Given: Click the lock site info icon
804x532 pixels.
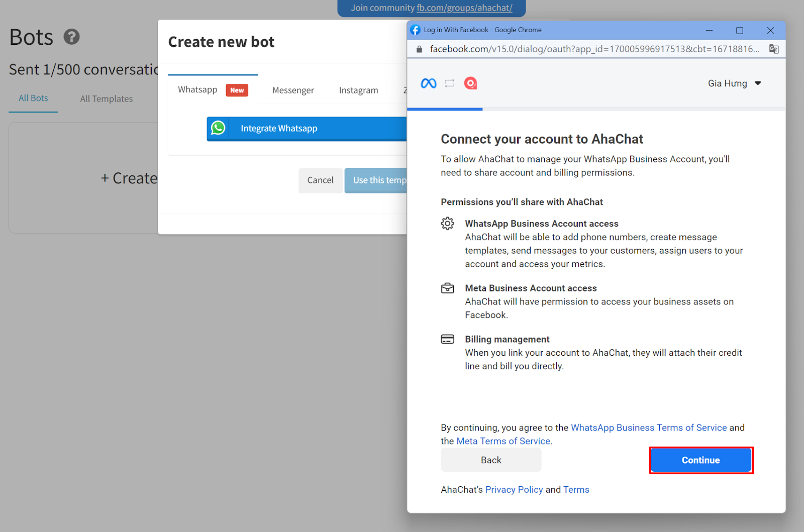Looking at the screenshot, I should (419, 49).
